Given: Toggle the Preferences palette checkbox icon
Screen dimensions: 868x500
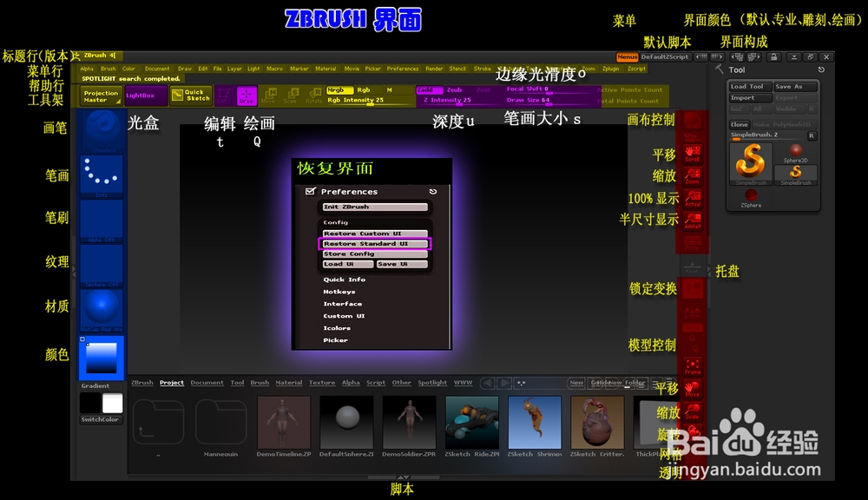Looking at the screenshot, I should pos(311,192).
